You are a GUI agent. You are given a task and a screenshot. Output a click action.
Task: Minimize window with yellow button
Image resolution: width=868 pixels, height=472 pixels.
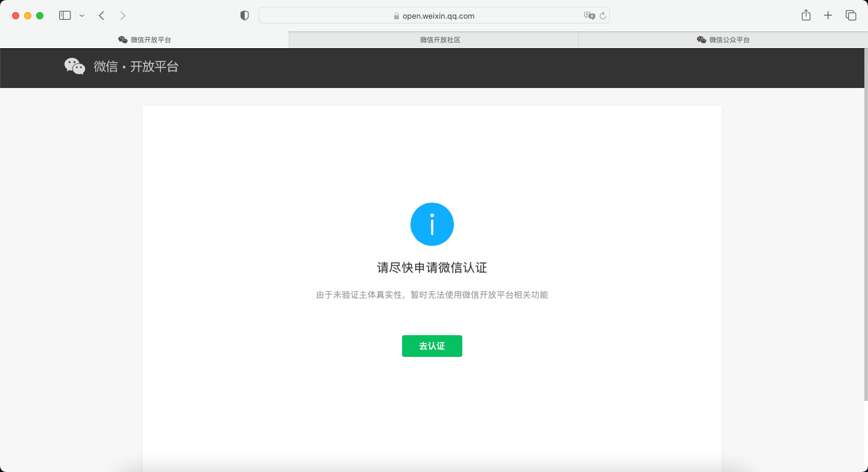click(x=28, y=16)
